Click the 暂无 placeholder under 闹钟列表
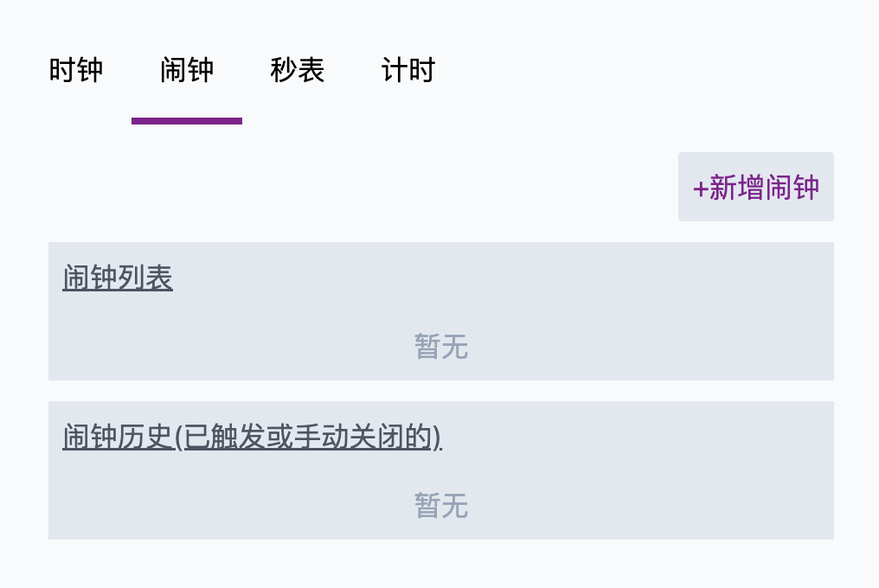Image resolution: width=879 pixels, height=588 pixels. [441, 347]
